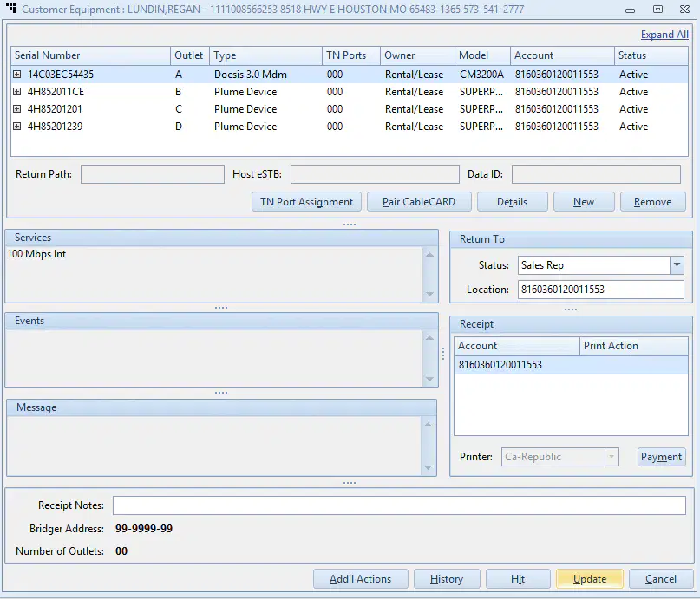Click the Print Action column header

pos(633,346)
